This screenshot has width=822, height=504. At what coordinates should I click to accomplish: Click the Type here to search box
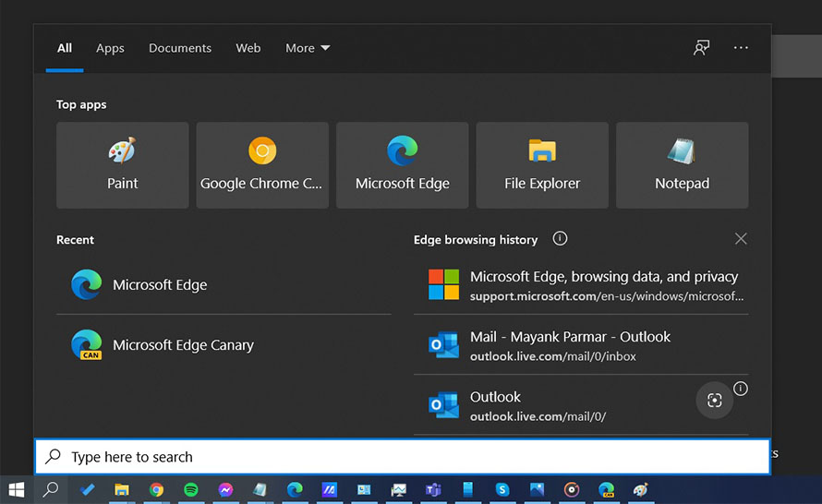tap(402, 457)
